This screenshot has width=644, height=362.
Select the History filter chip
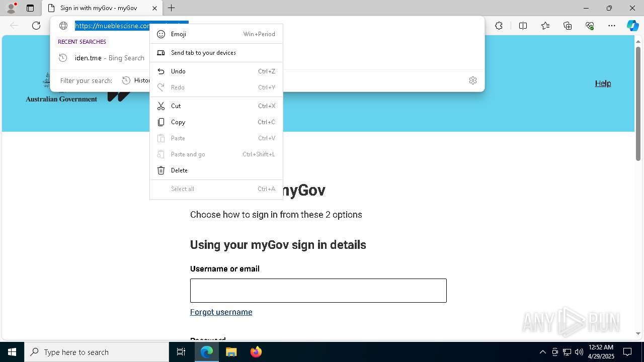pos(136,80)
